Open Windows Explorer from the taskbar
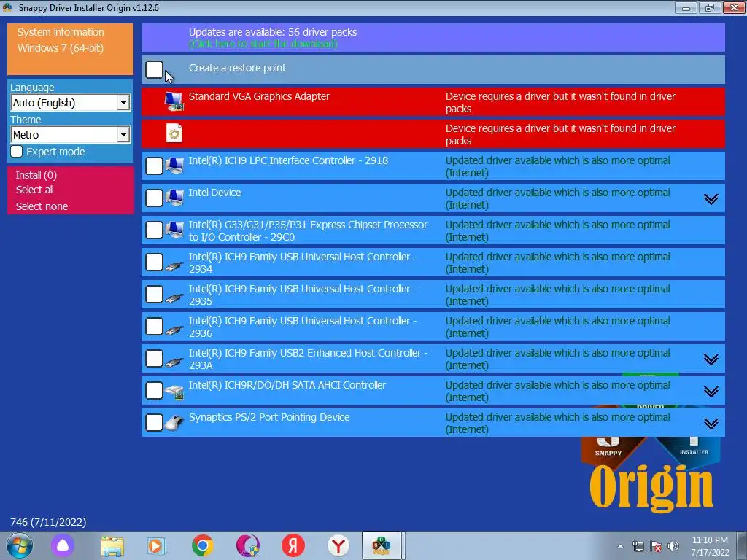Image resolution: width=747 pixels, height=560 pixels. coord(112,545)
